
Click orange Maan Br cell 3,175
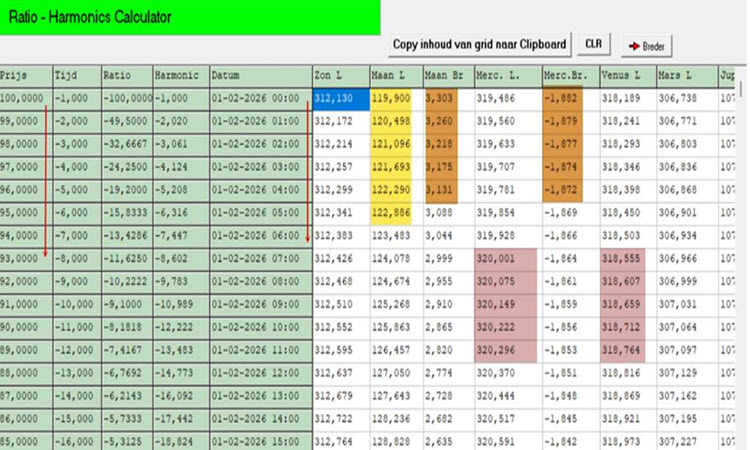[x=449, y=168]
